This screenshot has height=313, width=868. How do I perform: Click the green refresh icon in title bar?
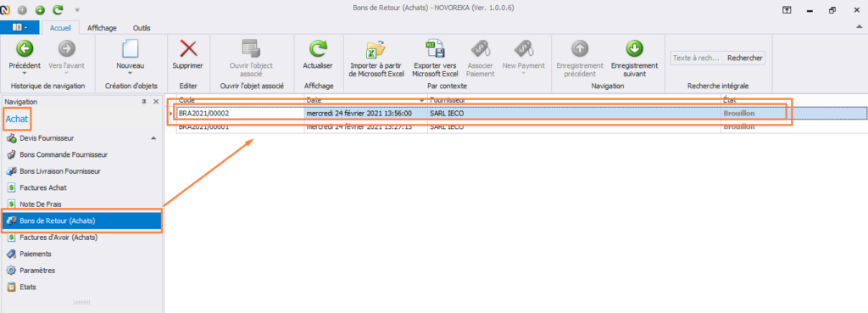58,10
